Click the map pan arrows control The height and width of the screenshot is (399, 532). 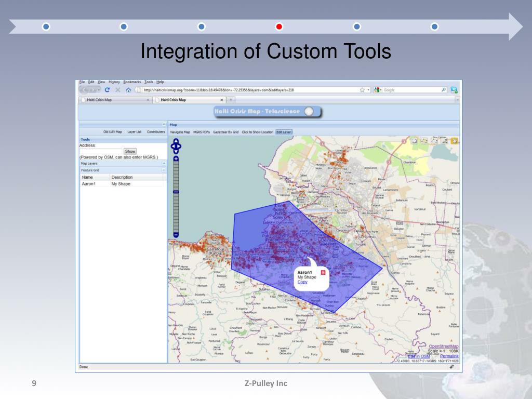[176, 146]
